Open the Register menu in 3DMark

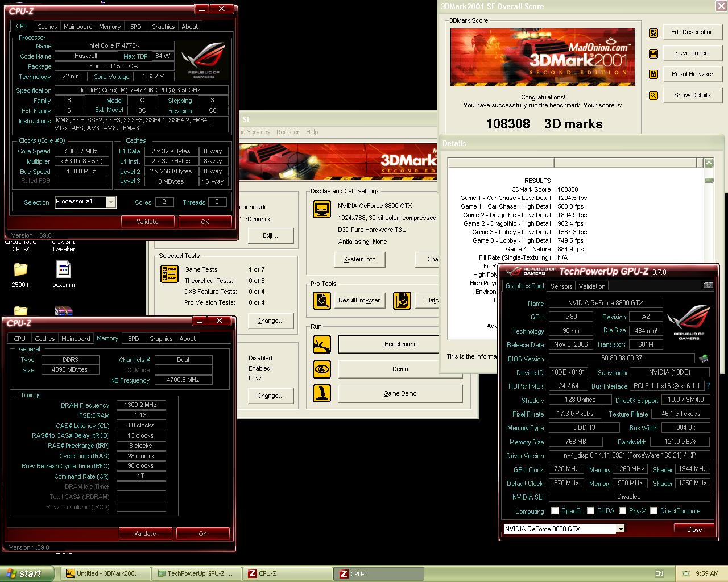click(x=288, y=132)
